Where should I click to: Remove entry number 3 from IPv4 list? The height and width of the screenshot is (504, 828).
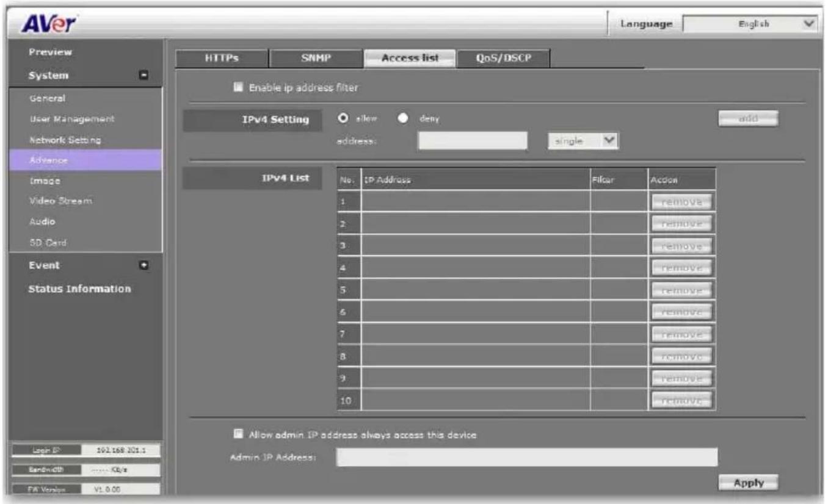(x=681, y=246)
